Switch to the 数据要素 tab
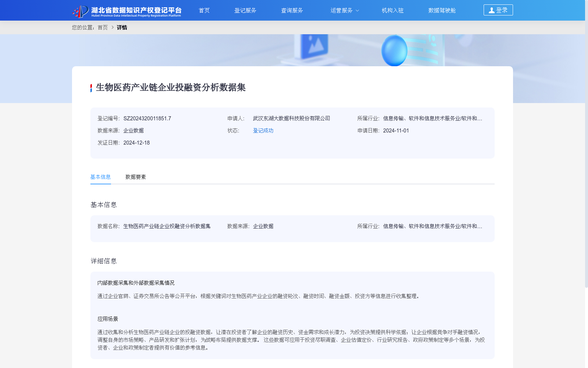Screen dimensions: 588x368 pos(136,177)
